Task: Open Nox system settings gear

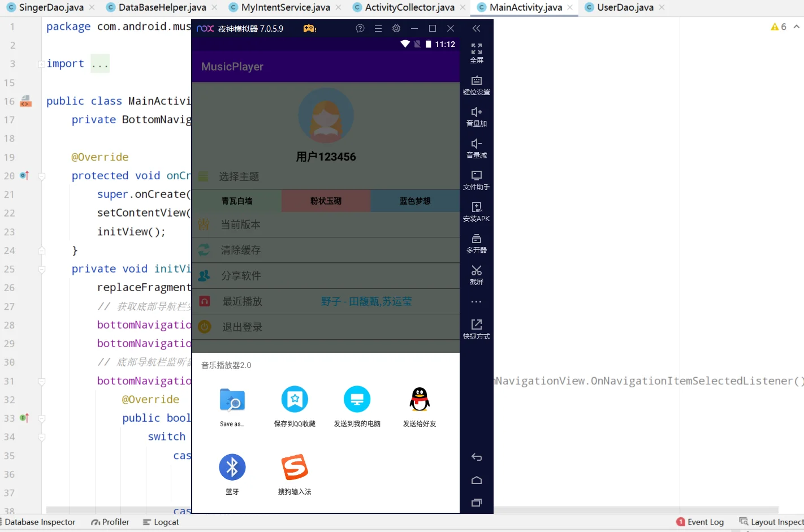Action: 396,28
